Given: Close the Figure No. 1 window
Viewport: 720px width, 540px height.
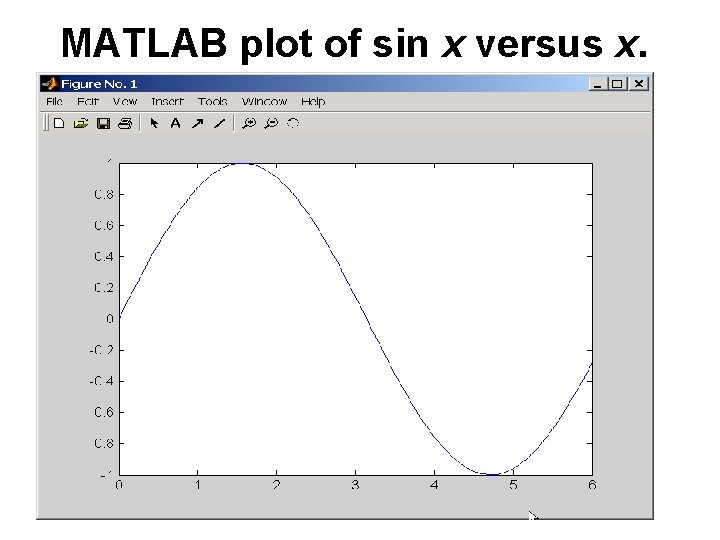Looking at the screenshot, I should tap(639, 84).
